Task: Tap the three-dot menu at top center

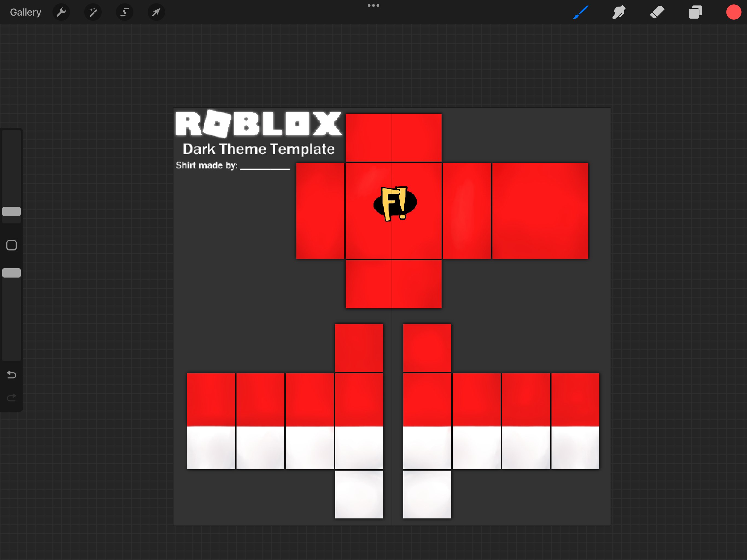Action: [x=373, y=5]
